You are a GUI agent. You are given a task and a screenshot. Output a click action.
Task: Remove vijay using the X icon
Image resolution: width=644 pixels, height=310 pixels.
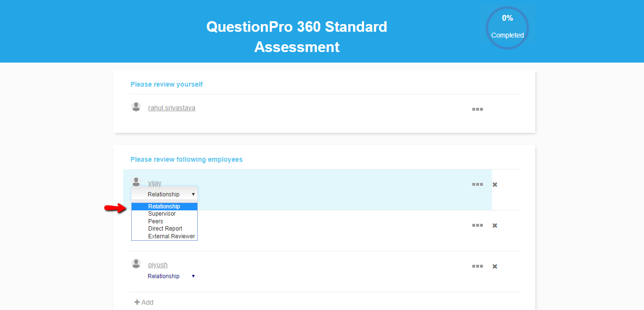pos(494,184)
